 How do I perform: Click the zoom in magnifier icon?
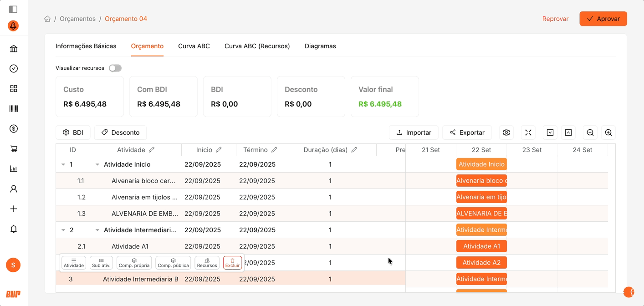(608, 133)
